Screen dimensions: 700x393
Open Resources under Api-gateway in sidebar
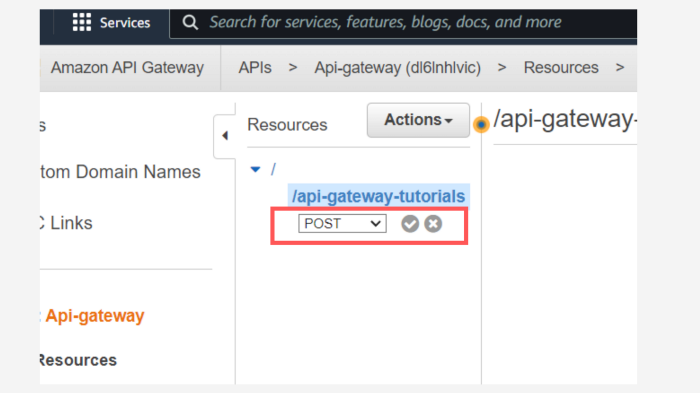pyautogui.click(x=78, y=360)
